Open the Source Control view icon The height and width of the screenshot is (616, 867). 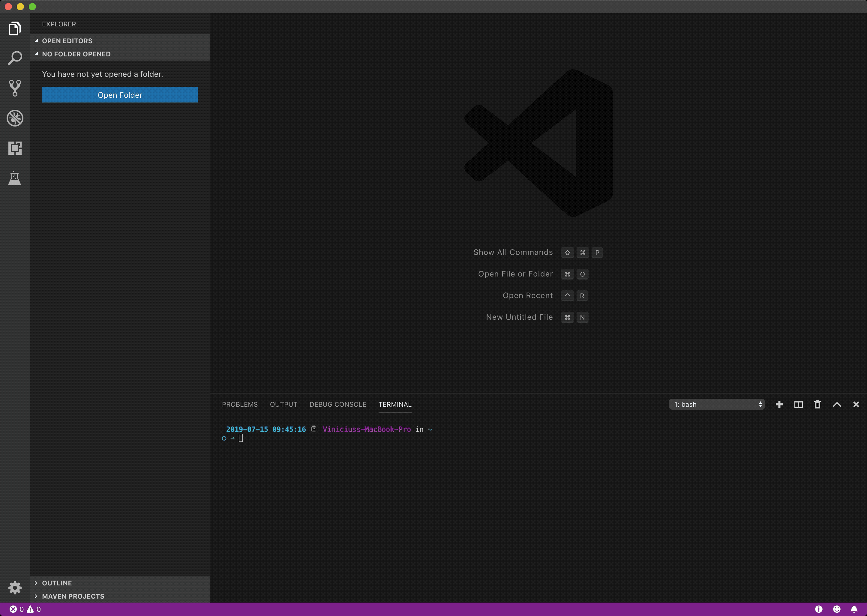click(15, 88)
